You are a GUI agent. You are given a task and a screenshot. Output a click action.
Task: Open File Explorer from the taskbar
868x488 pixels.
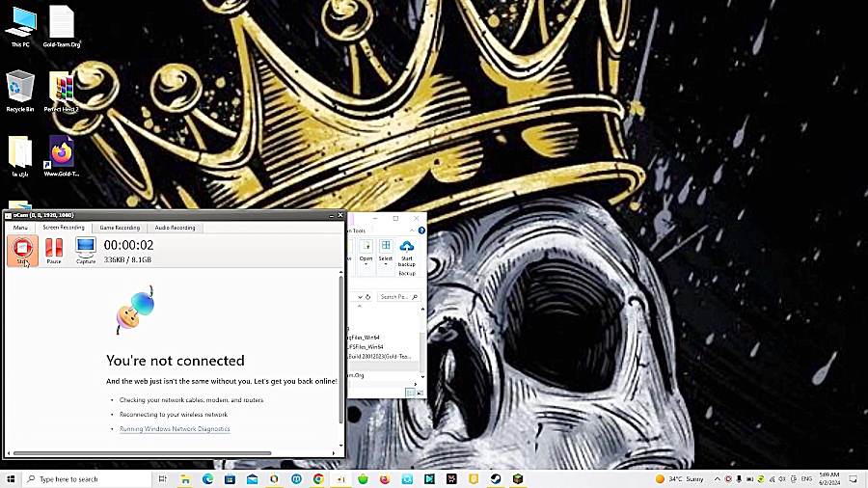[x=185, y=479]
